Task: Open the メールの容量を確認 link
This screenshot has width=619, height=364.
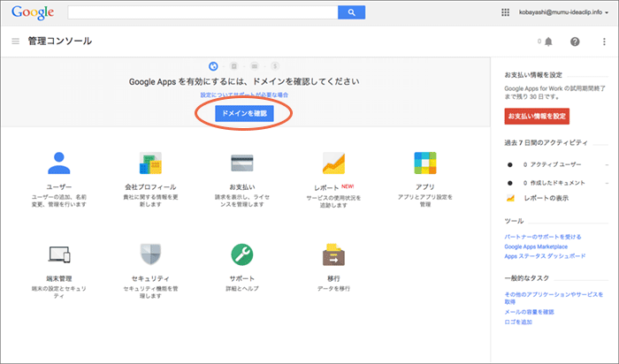Action: pos(529,312)
